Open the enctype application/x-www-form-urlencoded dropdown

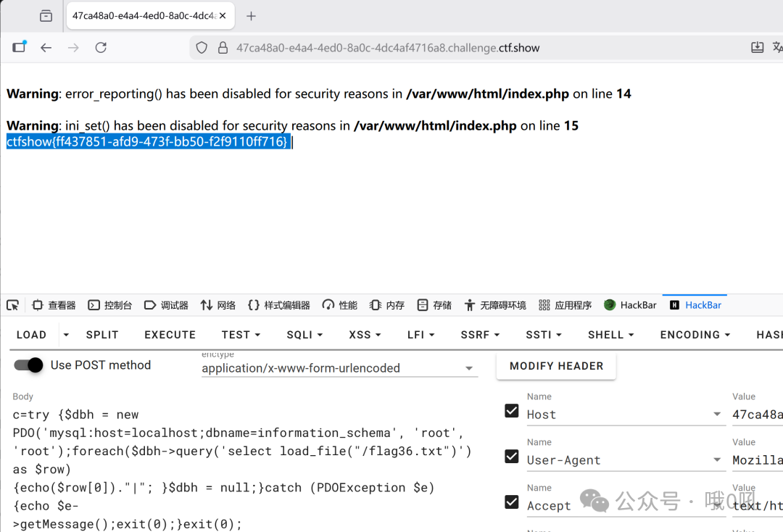pyautogui.click(x=338, y=368)
